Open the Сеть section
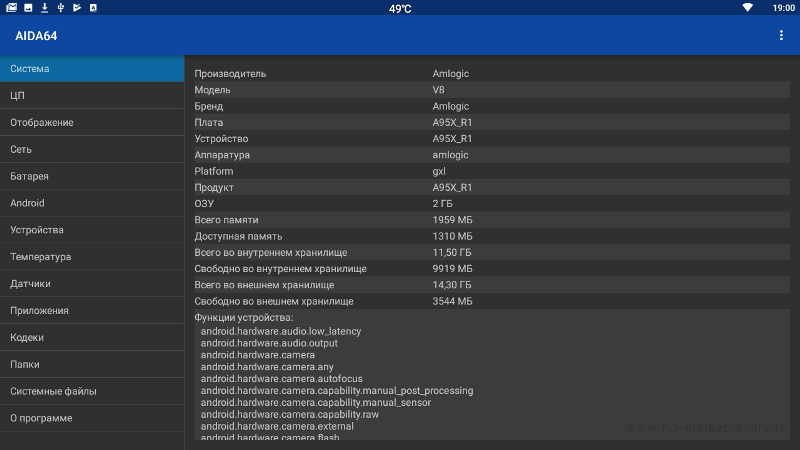 pos(92,149)
